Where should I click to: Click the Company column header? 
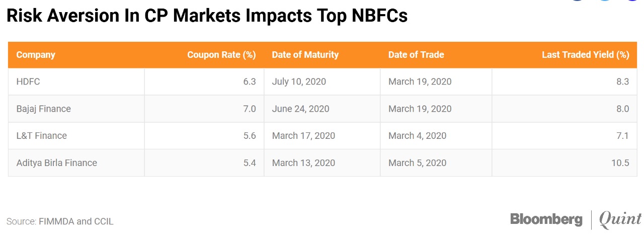(36, 55)
